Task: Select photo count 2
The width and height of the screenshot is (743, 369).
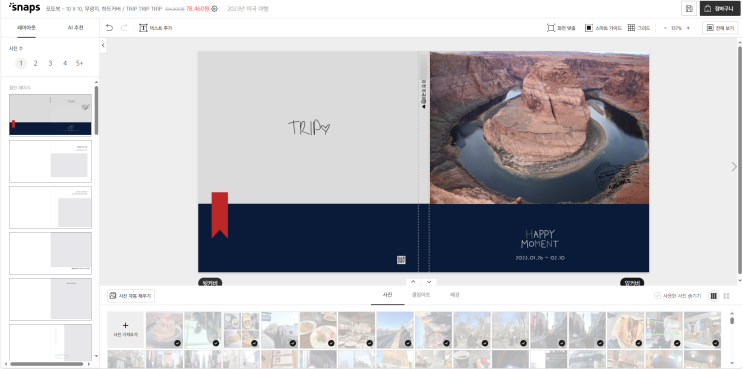Action: click(x=35, y=63)
